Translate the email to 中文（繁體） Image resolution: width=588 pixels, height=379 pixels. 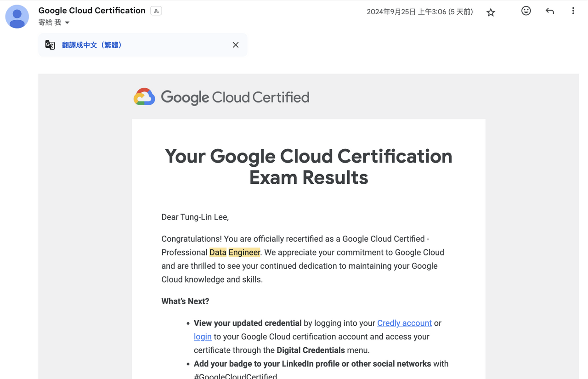tap(92, 45)
